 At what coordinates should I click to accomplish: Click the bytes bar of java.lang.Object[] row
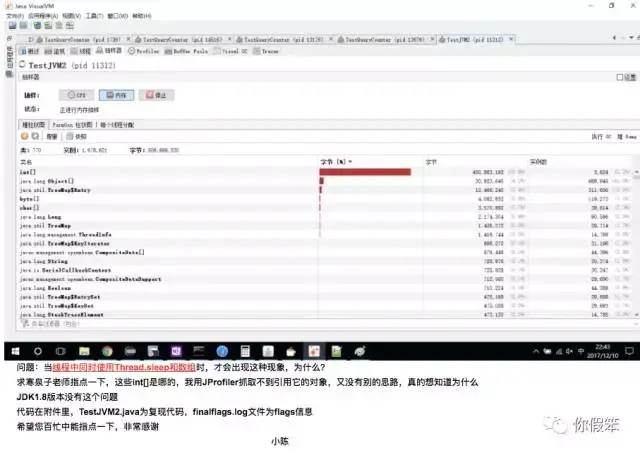322,181
